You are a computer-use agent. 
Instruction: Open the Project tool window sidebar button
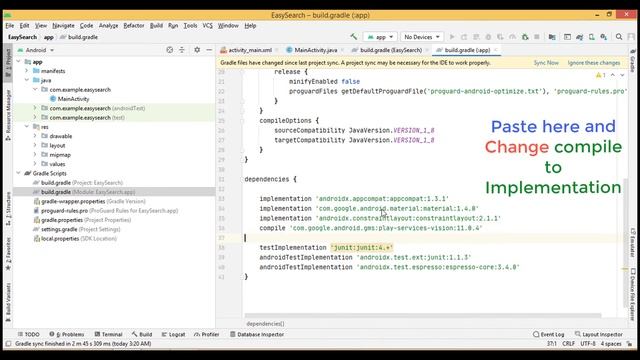click(8, 63)
